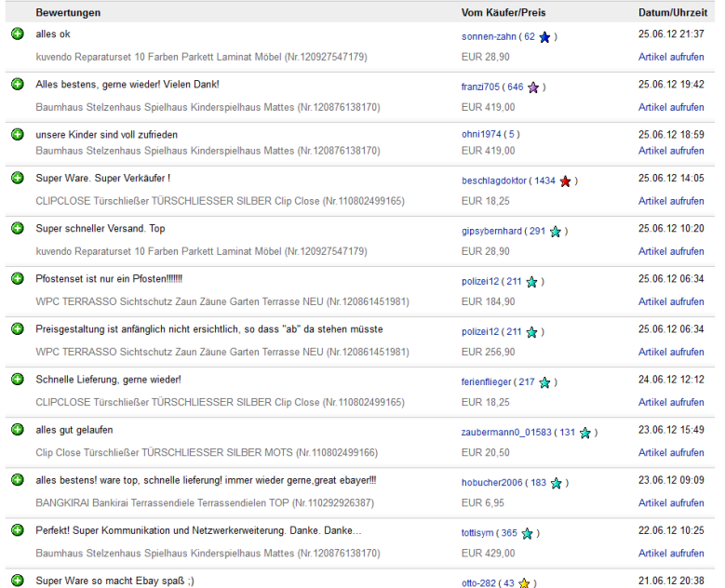
Task: Click the 'Datum/Uhrzeit' column header
Action: click(673, 12)
